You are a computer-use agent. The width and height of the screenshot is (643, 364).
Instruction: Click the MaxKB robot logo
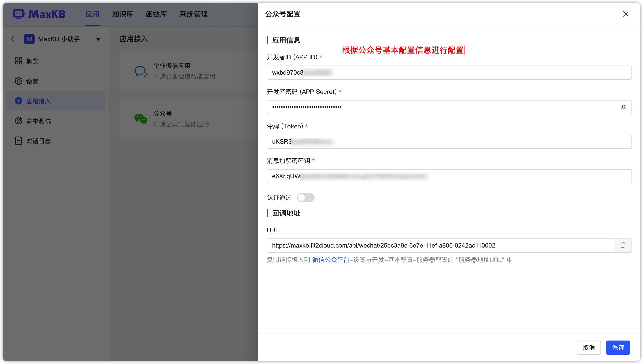pyautogui.click(x=19, y=14)
